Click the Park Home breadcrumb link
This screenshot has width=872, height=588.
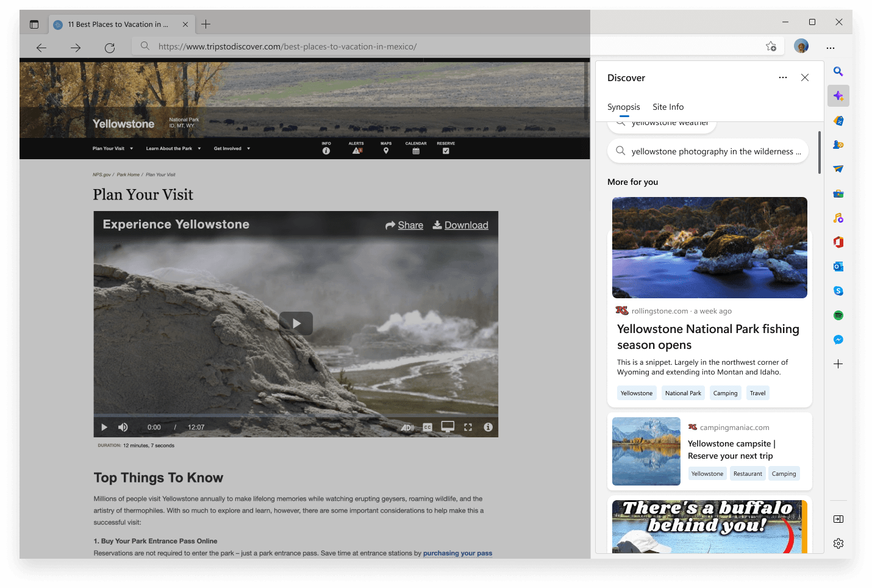pyautogui.click(x=128, y=174)
